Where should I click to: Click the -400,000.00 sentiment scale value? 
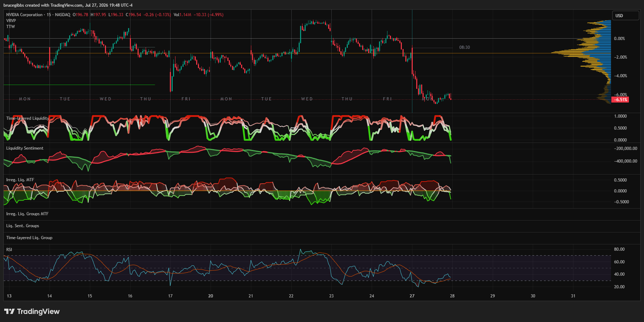[626, 161]
